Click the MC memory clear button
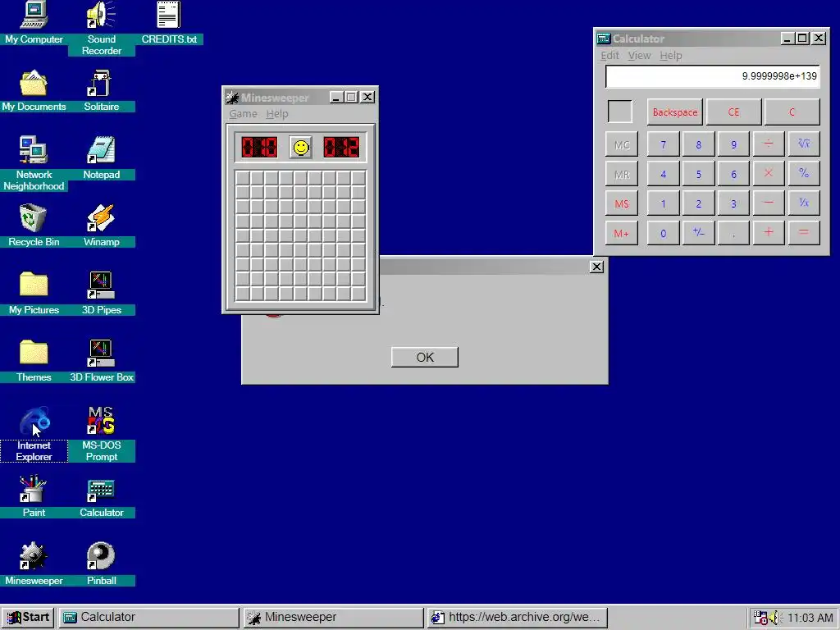This screenshot has height=630, width=840. tap(622, 144)
